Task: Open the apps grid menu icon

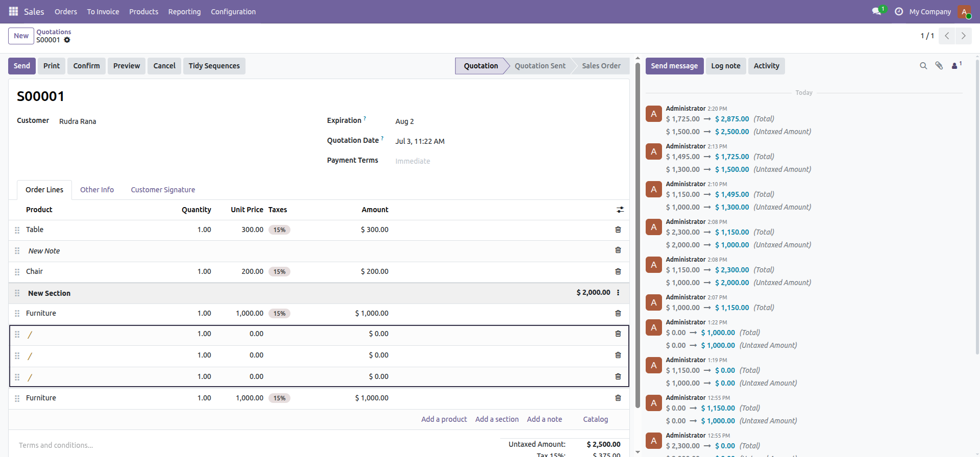Action: pyautogui.click(x=13, y=11)
